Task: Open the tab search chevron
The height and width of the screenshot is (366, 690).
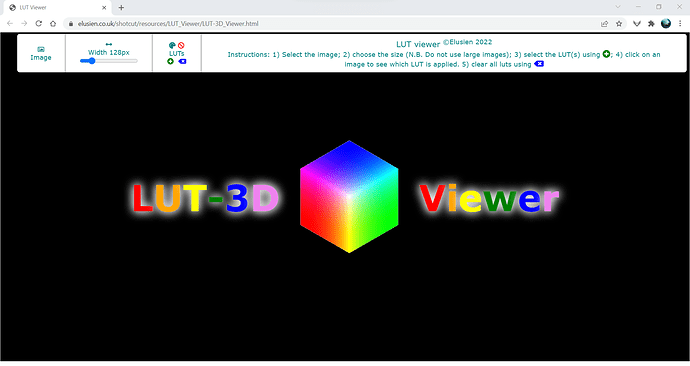Action: point(618,7)
